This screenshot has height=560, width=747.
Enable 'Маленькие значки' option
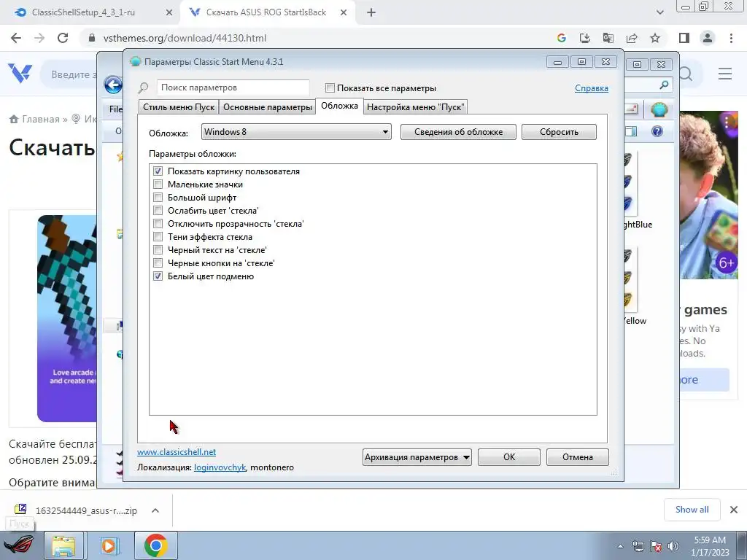pyautogui.click(x=158, y=184)
